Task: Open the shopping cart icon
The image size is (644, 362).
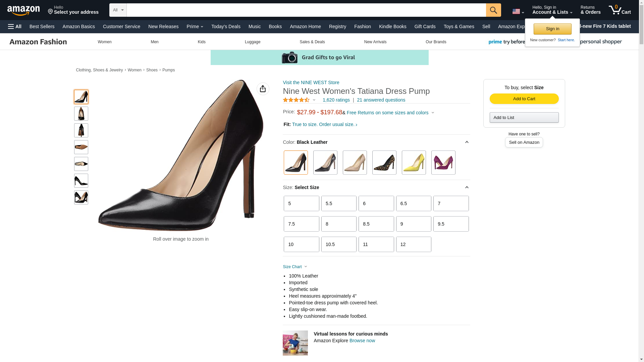Action: [620, 10]
